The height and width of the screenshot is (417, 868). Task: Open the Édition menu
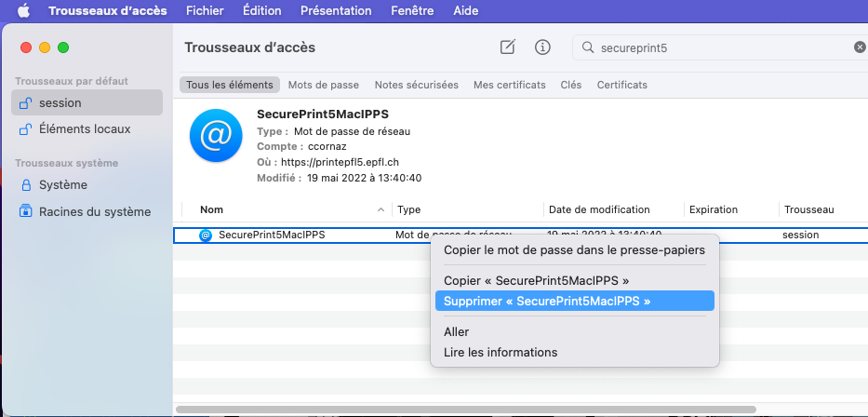point(261,10)
